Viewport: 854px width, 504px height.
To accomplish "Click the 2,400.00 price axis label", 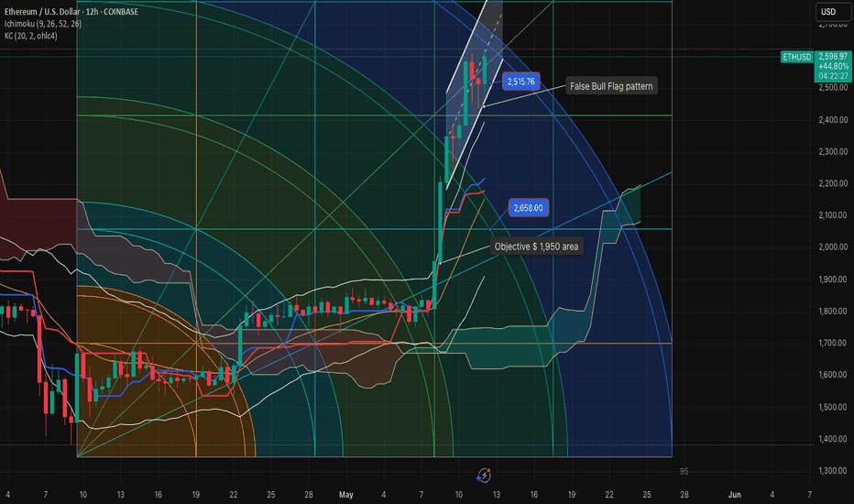I will (x=833, y=120).
